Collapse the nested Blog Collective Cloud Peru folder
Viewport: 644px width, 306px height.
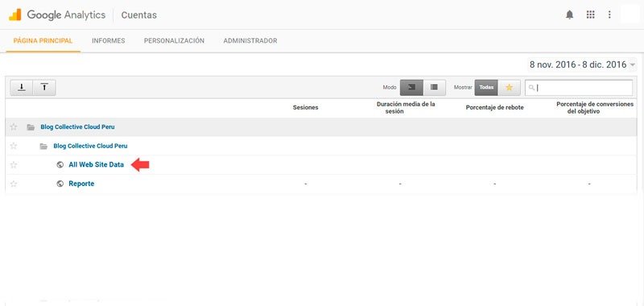(x=43, y=147)
